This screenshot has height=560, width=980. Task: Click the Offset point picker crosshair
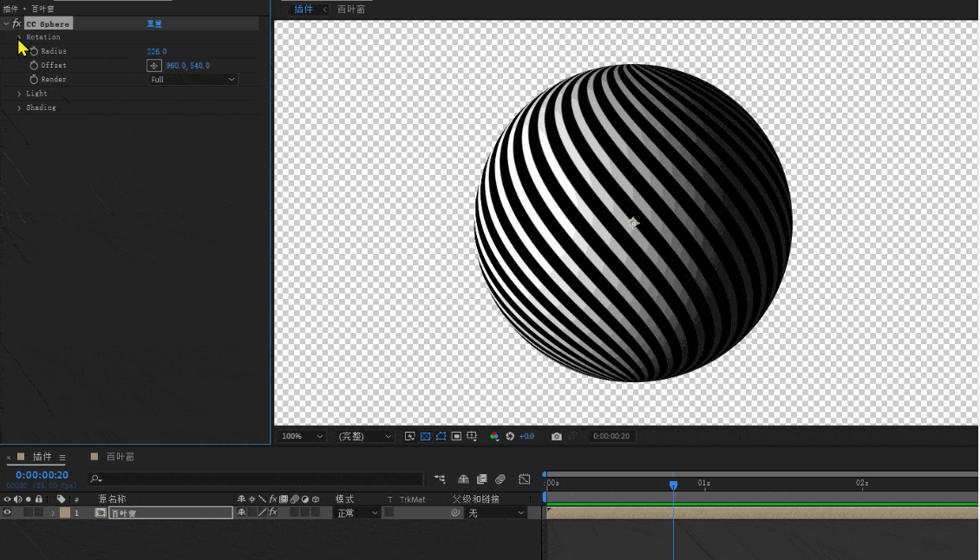pyautogui.click(x=154, y=65)
